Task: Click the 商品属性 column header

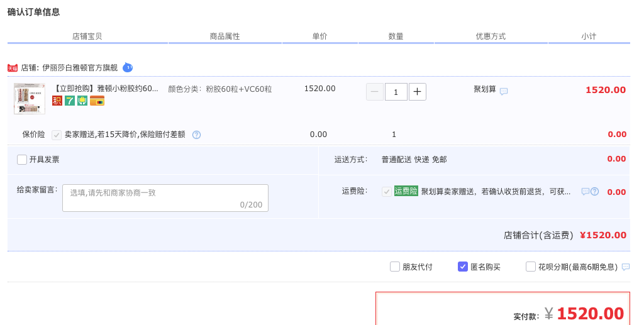Action: tap(225, 36)
